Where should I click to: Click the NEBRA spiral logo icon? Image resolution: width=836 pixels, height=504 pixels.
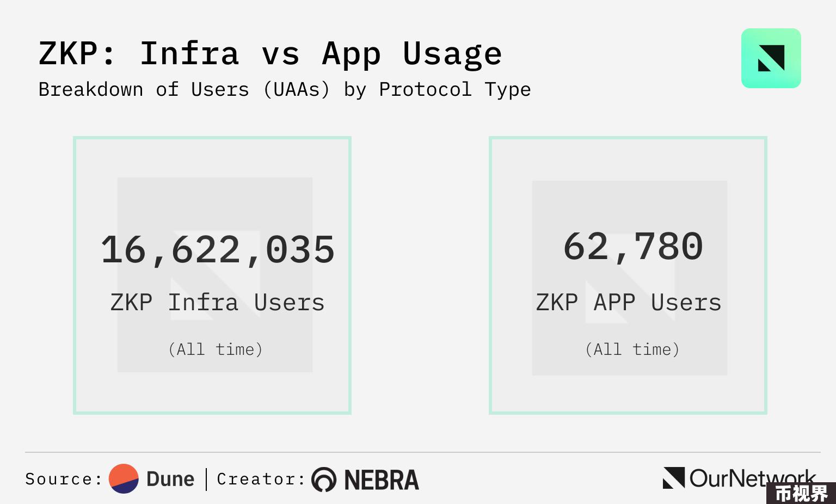coord(324,480)
